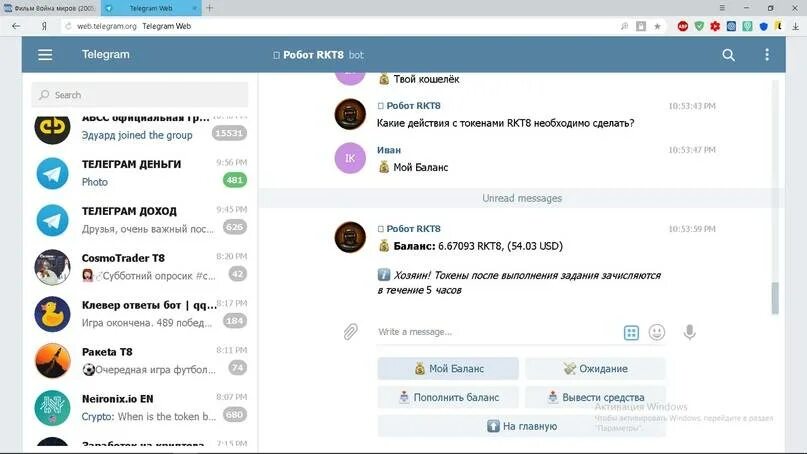Open the AdBlock ABP extension icon
Image resolution: width=807 pixels, height=454 pixels.
point(683,26)
